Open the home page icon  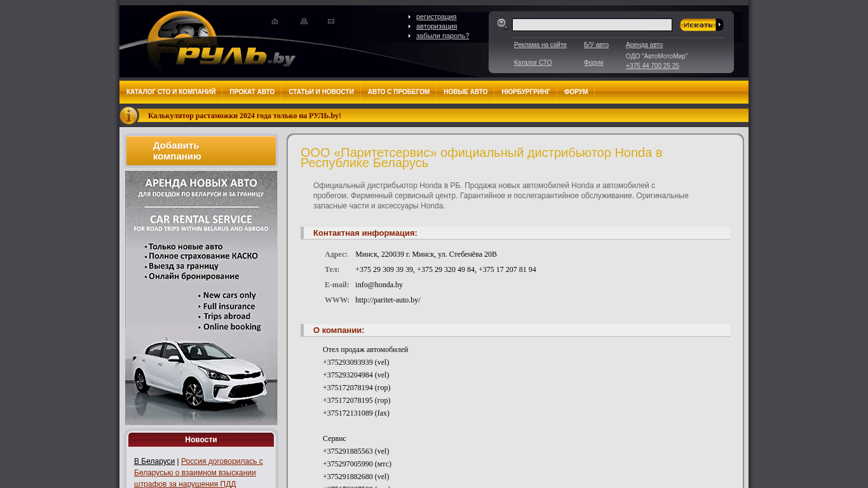pos(275,22)
